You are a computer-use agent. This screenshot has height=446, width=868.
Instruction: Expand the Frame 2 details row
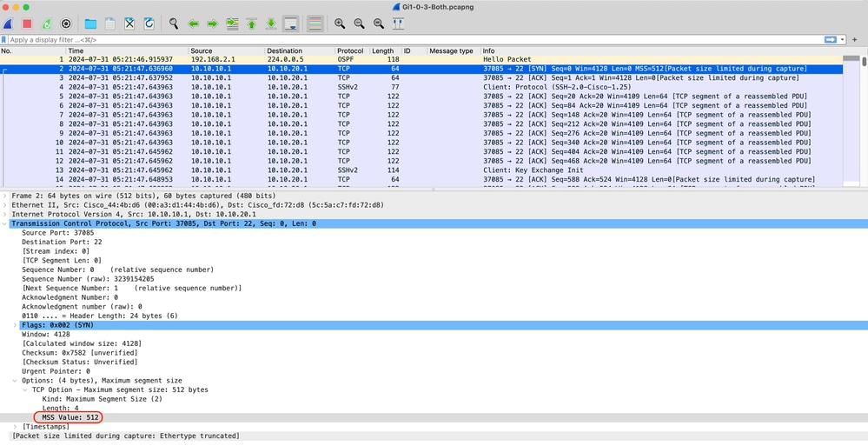pos(5,196)
